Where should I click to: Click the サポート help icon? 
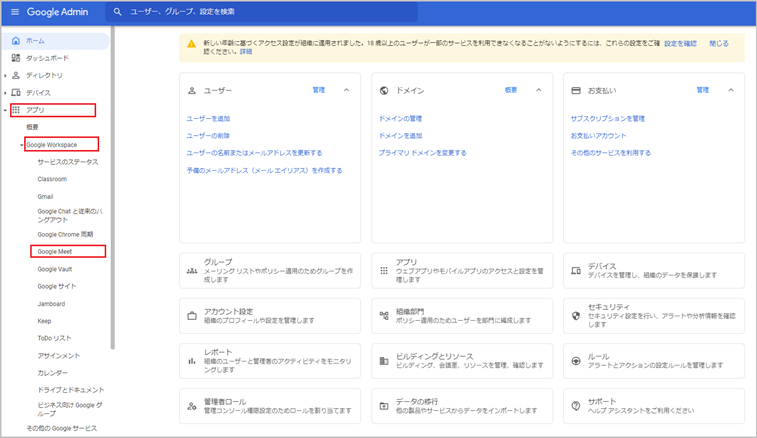pyautogui.click(x=576, y=406)
